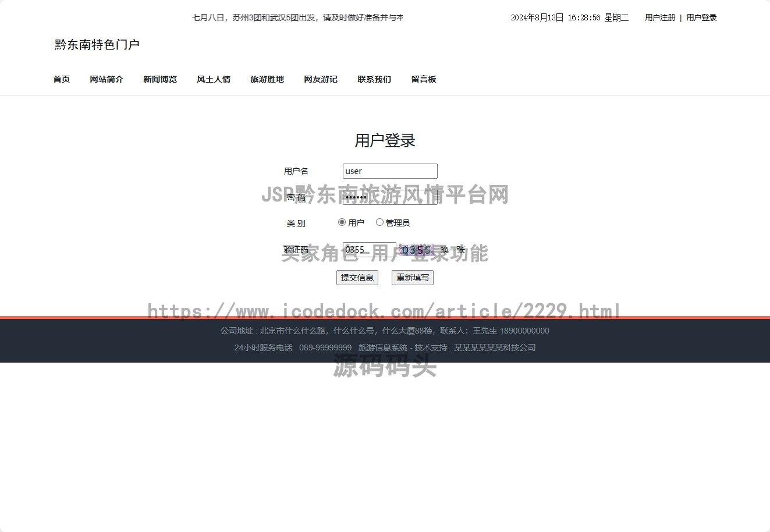Click the captcha image 0355
770x532 pixels.
click(417, 250)
